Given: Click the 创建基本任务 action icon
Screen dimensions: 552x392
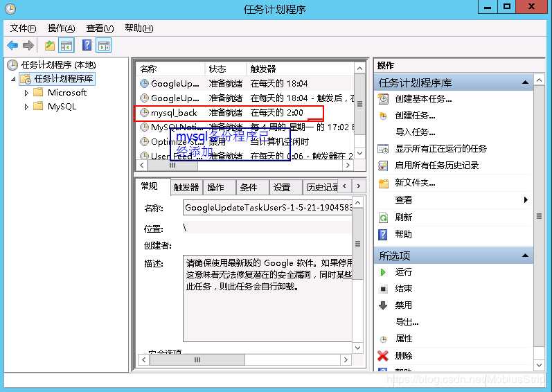Looking at the screenshot, I should 384,99.
